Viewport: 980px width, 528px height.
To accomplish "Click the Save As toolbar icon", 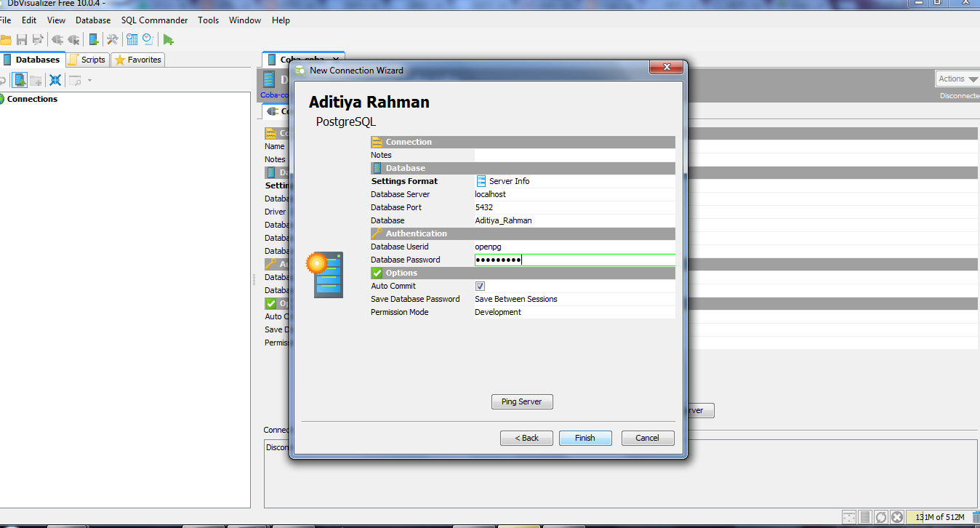I will pos(38,39).
